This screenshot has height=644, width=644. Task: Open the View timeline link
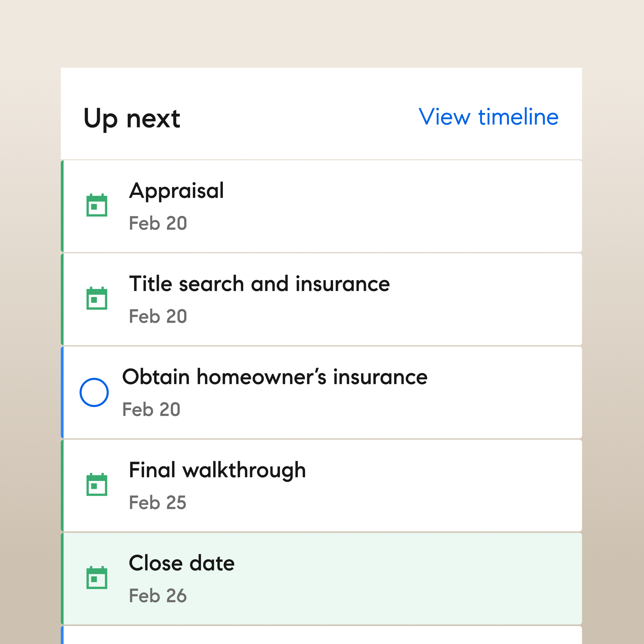[488, 117]
